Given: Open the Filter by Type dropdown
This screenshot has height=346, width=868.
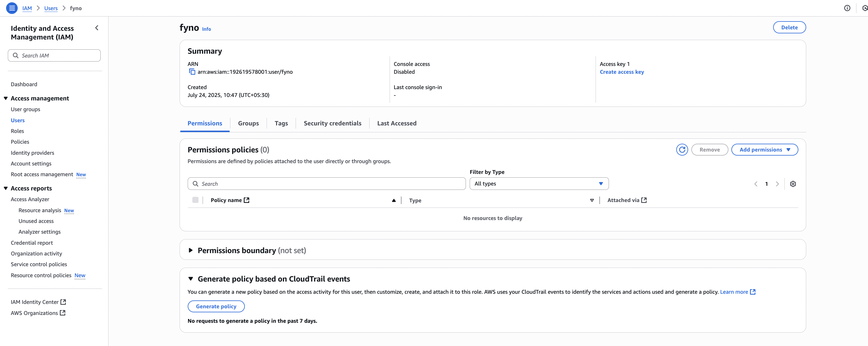Looking at the screenshot, I should (x=539, y=183).
